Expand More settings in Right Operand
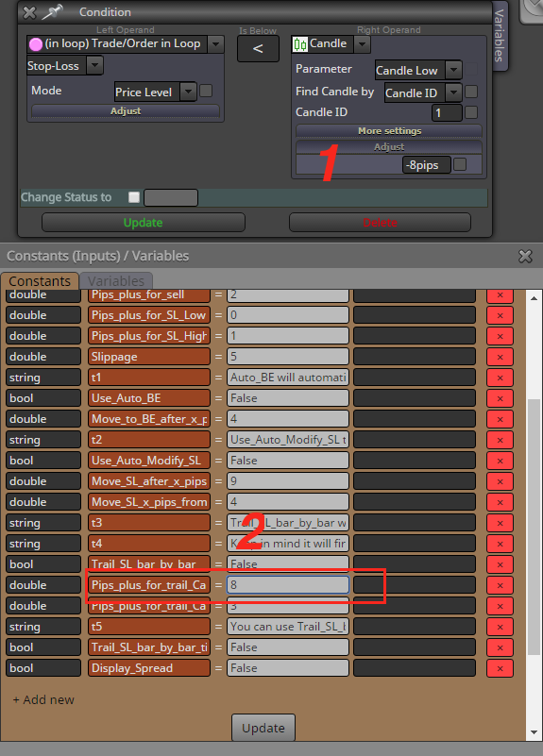 (x=389, y=130)
